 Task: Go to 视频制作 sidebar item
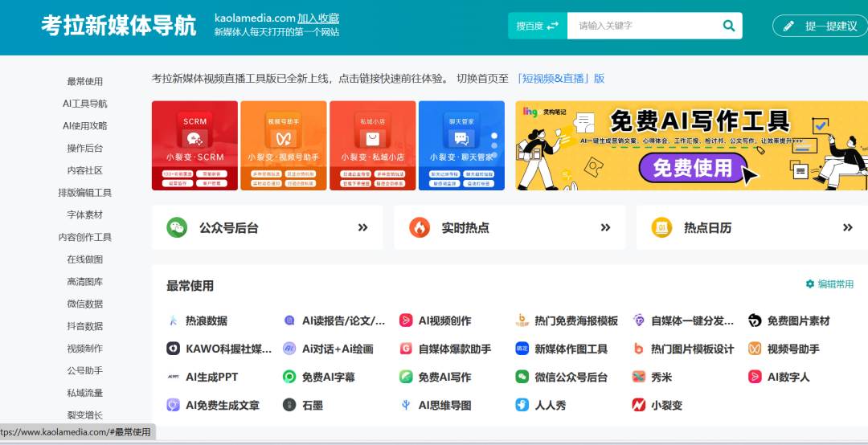pos(84,348)
